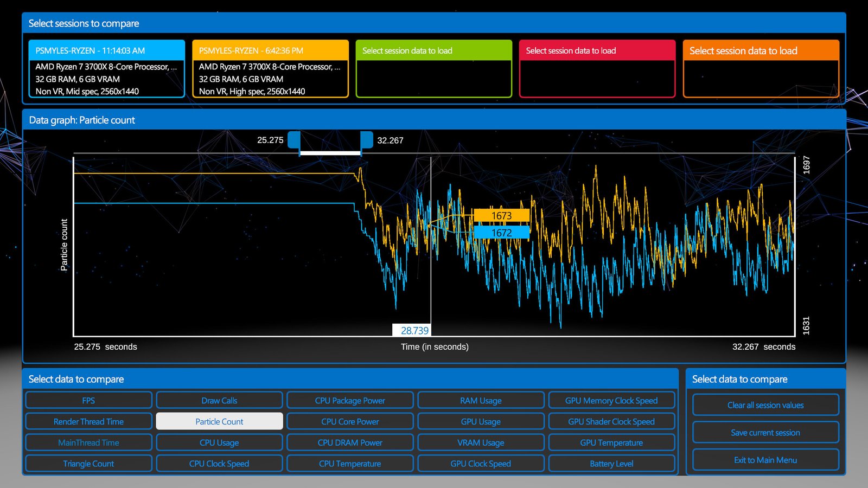
Task: Click the Particle count vertical axis label
Action: pos(64,245)
